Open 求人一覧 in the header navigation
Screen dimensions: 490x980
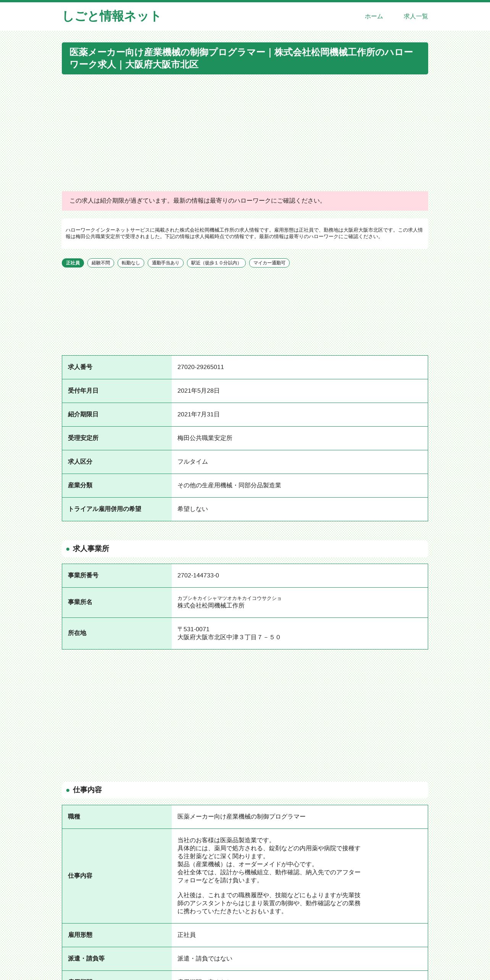[416, 16]
